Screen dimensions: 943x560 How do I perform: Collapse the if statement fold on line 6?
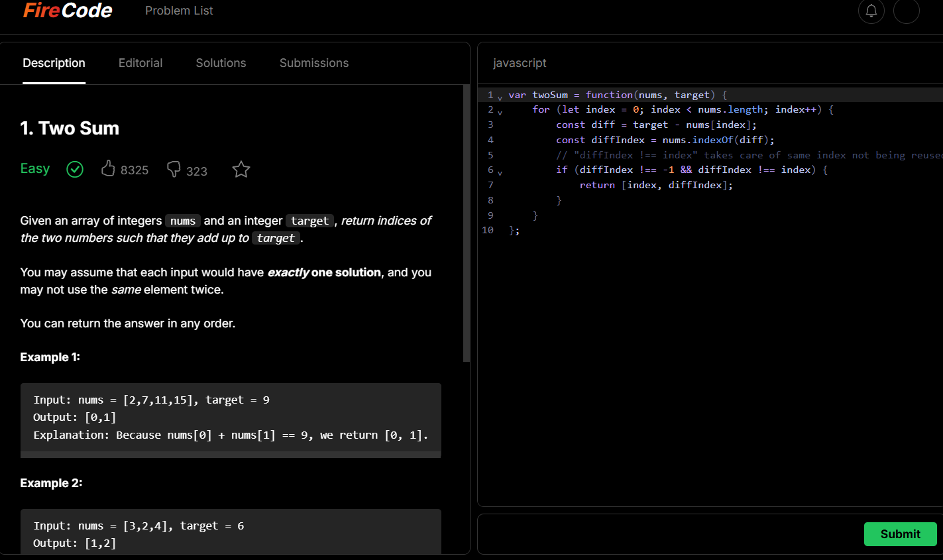click(499, 172)
